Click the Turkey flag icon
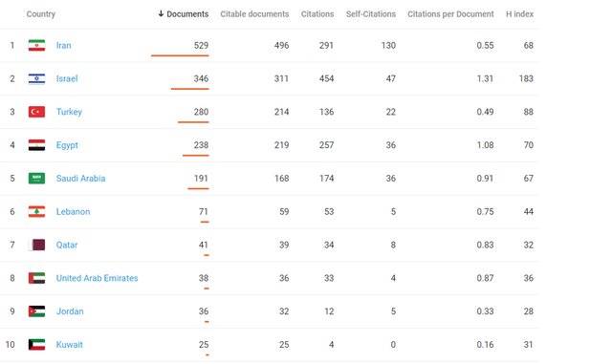Image resolution: width=612 pixels, height=364 pixels. pos(36,112)
